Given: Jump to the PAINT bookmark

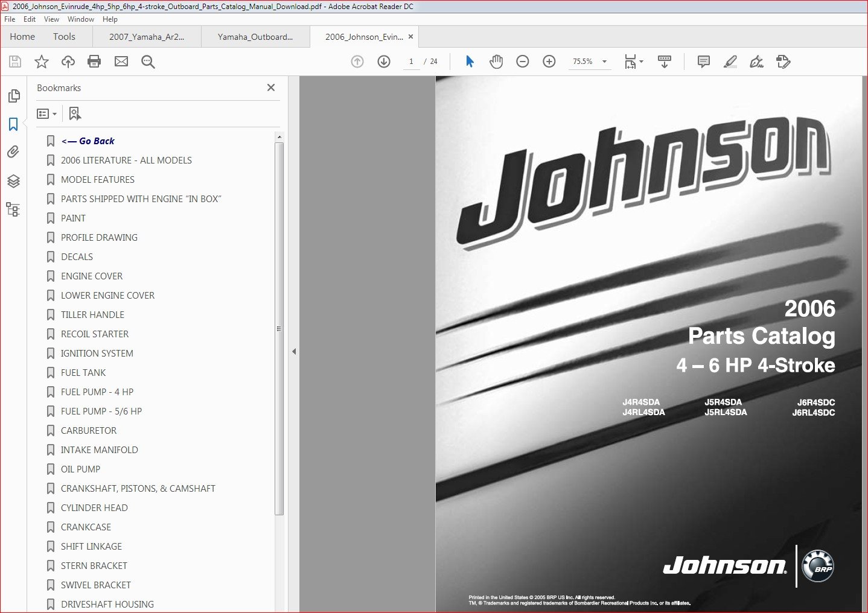Looking at the screenshot, I should point(73,218).
